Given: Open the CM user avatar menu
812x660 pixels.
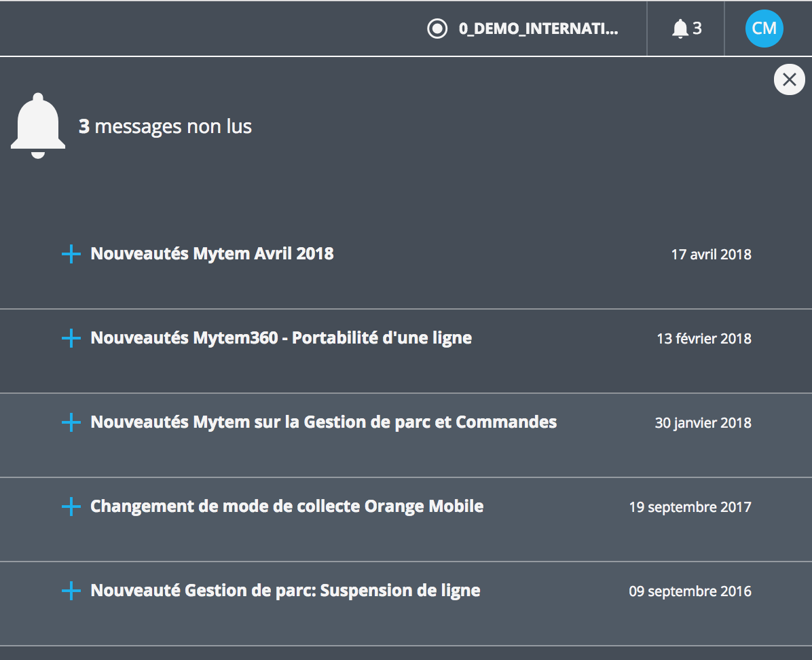Looking at the screenshot, I should [764, 29].
